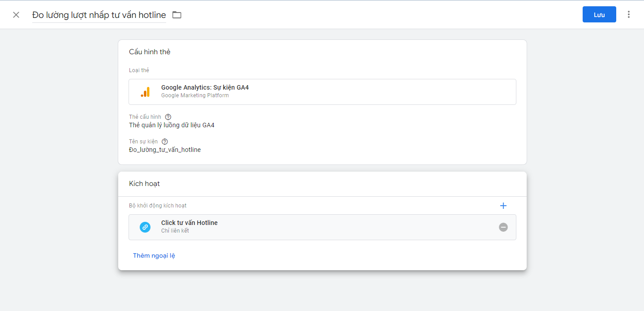Image resolution: width=644 pixels, height=311 pixels.
Task: Open the 'Click tư vấn Hotline' trigger
Action: pyautogui.click(x=322, y=227)
